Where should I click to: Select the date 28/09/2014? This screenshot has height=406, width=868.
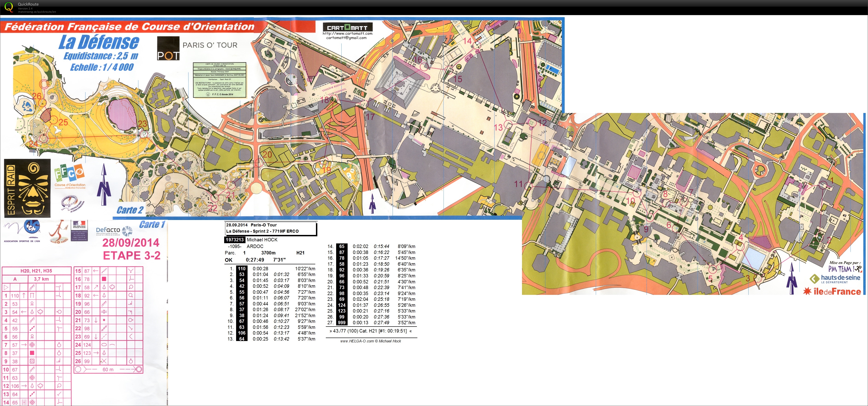pyautogui.click(x=131, y=242)
